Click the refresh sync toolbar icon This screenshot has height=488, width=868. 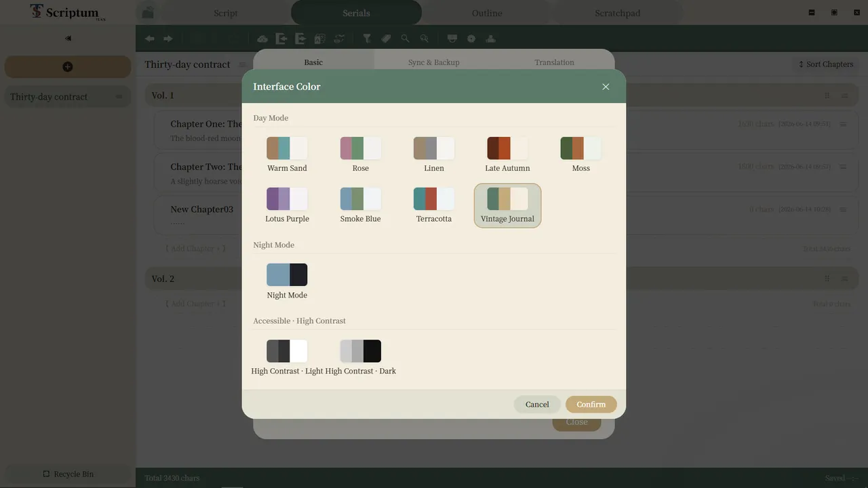click(x=339, y=39)
